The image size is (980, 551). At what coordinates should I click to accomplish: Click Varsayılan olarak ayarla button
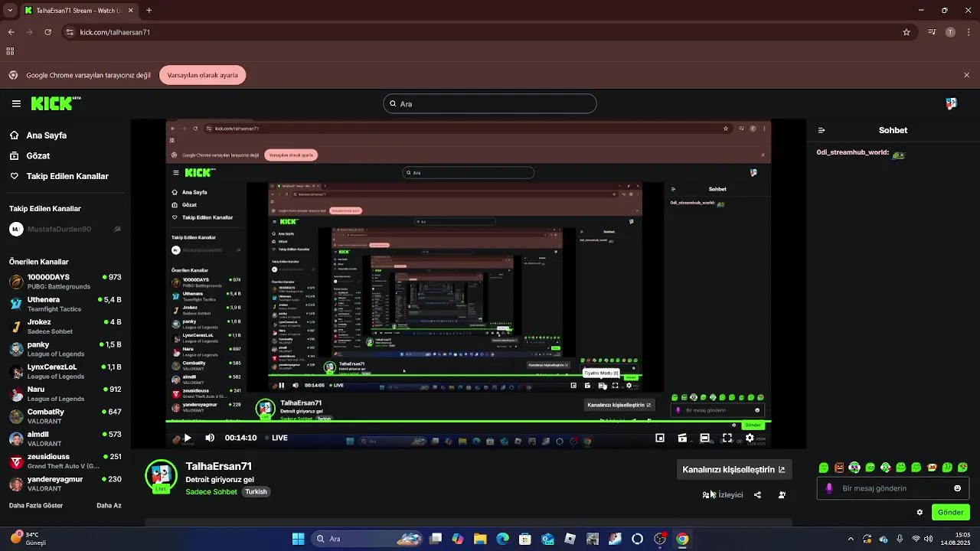[x=203, y=75]
